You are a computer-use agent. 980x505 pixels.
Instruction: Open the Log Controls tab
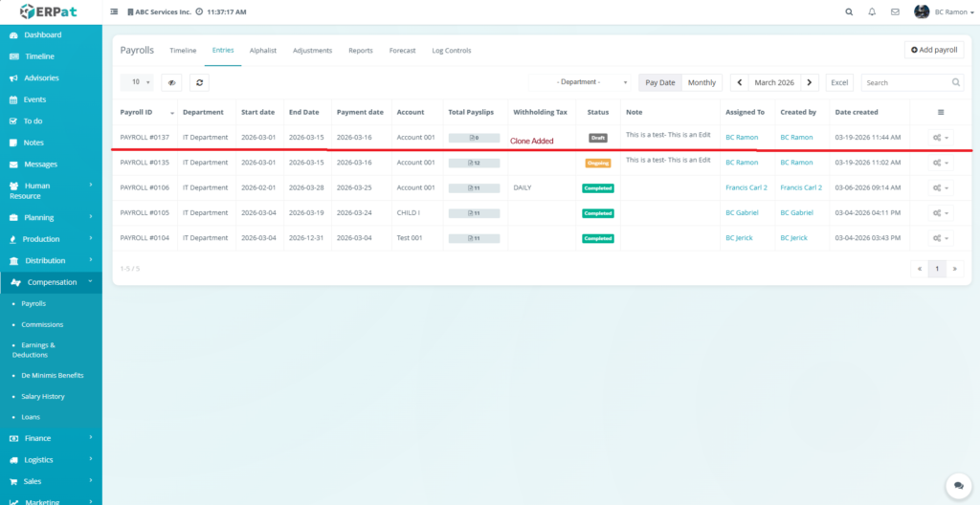[x=452, y=50]
